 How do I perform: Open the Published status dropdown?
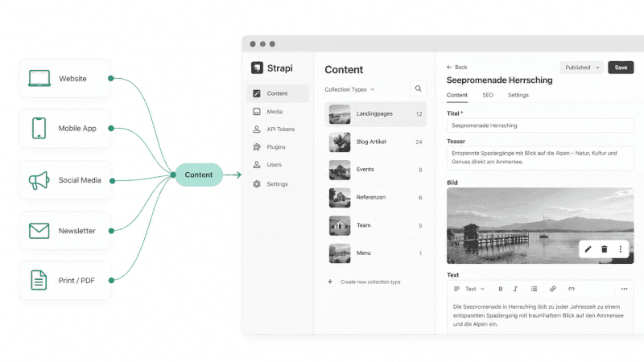click(x=581, y=68)
